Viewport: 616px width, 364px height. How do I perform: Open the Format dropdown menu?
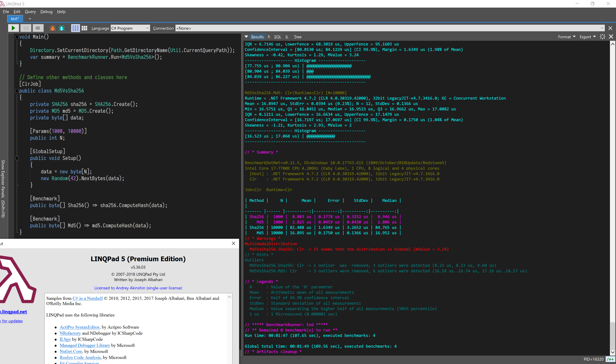coord(567,37)
